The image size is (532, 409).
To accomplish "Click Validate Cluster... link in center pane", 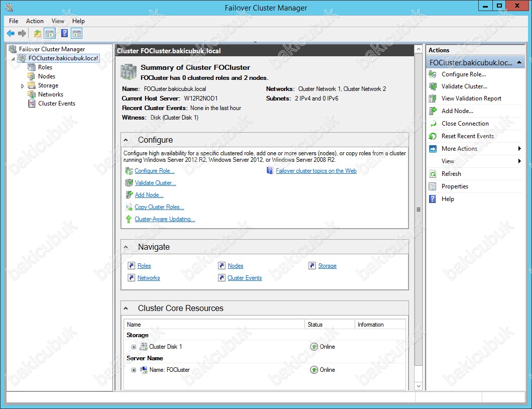I will (156, 183).
